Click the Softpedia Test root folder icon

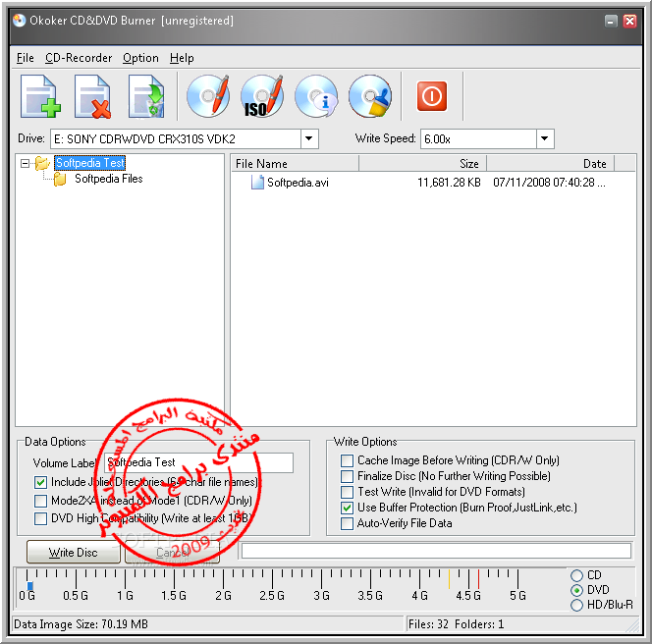point(42,163)
